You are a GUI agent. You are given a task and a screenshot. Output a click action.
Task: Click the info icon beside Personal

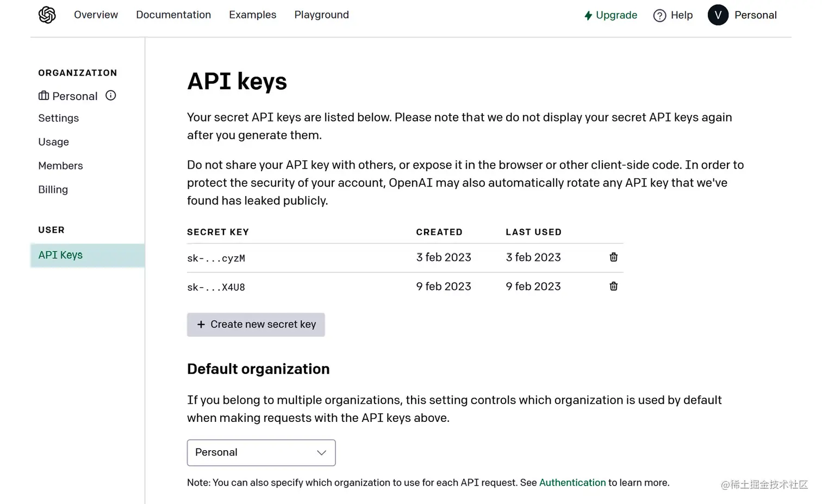(111, 96)
